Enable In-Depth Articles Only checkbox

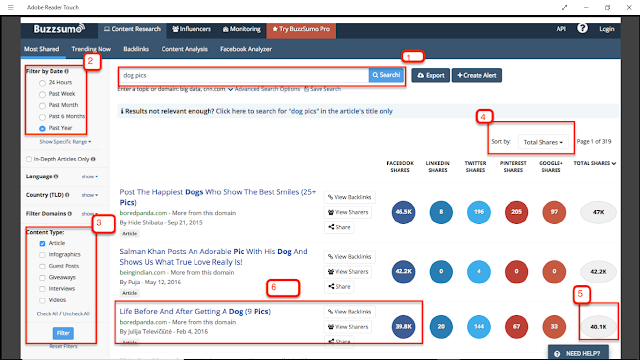pos(29,159)
